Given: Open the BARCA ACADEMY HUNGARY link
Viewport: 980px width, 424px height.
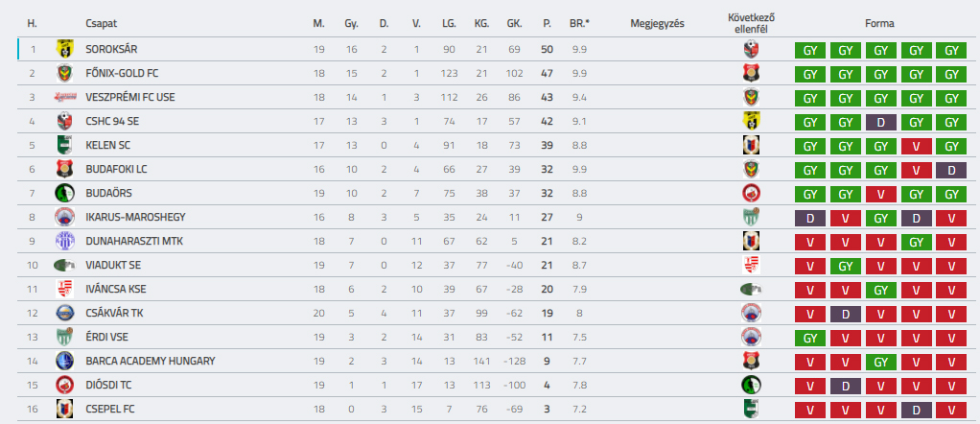Looking at the screenshot, I should click(x=150, y=361).
